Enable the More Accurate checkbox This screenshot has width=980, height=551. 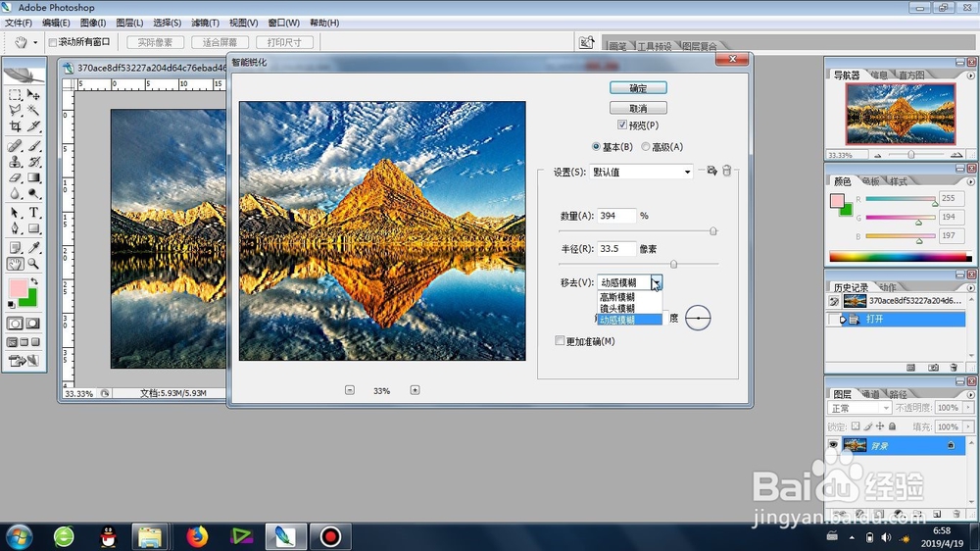(x=560, y=341)
